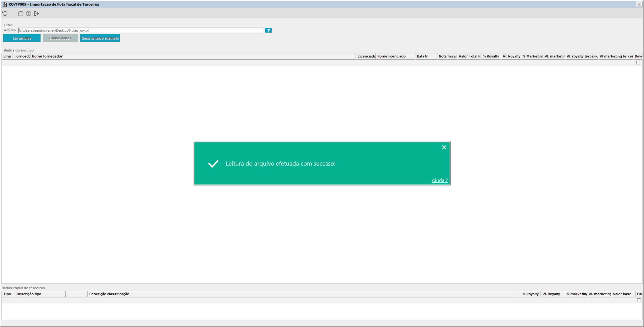Image resolution: width=644 pixels, height=327 pixels.
Task: Dismiss the success message with X
Action: [444, 147]
